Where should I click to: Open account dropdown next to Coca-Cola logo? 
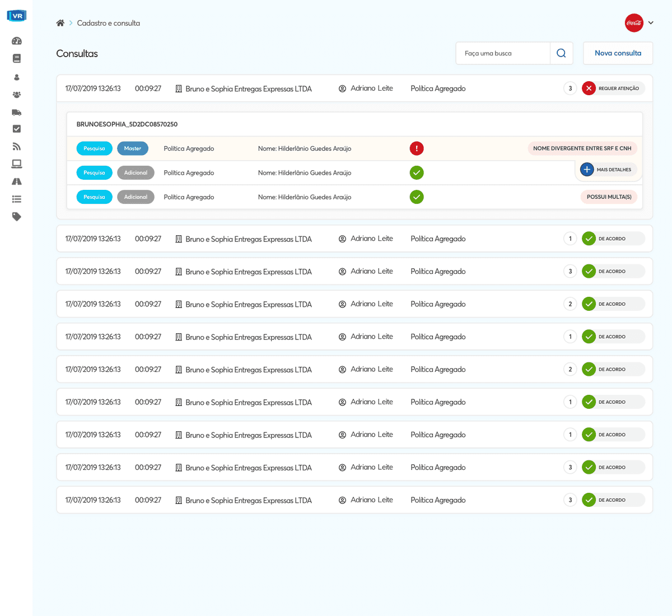tap(651, 23)
